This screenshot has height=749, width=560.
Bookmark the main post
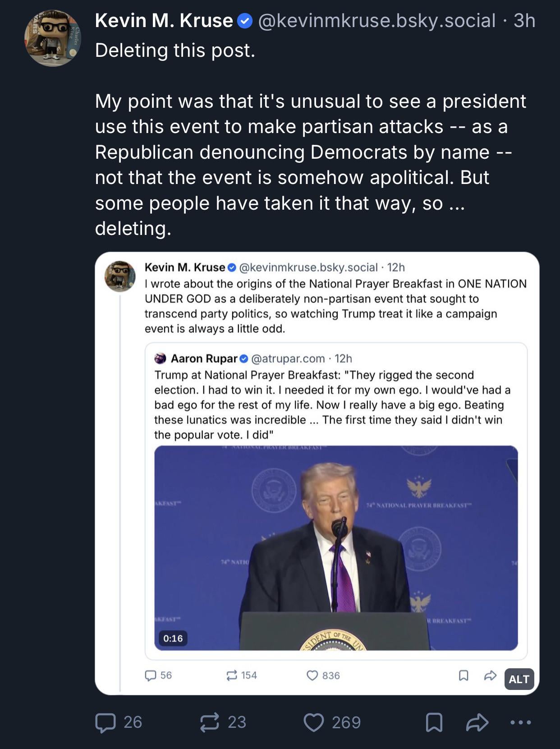coord(434,722)
